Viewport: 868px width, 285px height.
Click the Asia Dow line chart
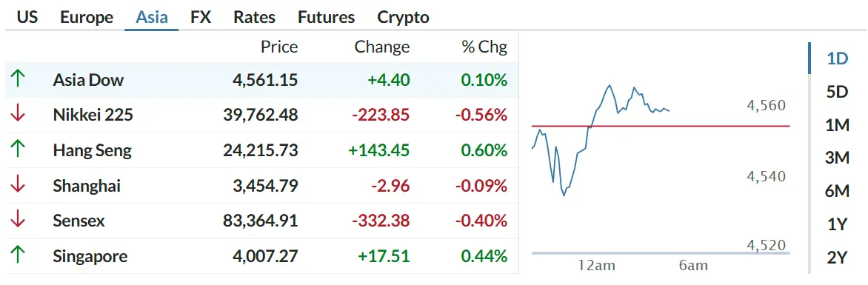pyautogui.click(x=601, y=140)
